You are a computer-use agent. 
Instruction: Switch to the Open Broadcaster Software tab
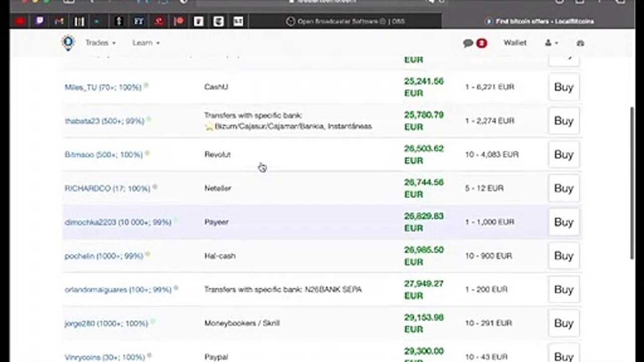point(345,21)
